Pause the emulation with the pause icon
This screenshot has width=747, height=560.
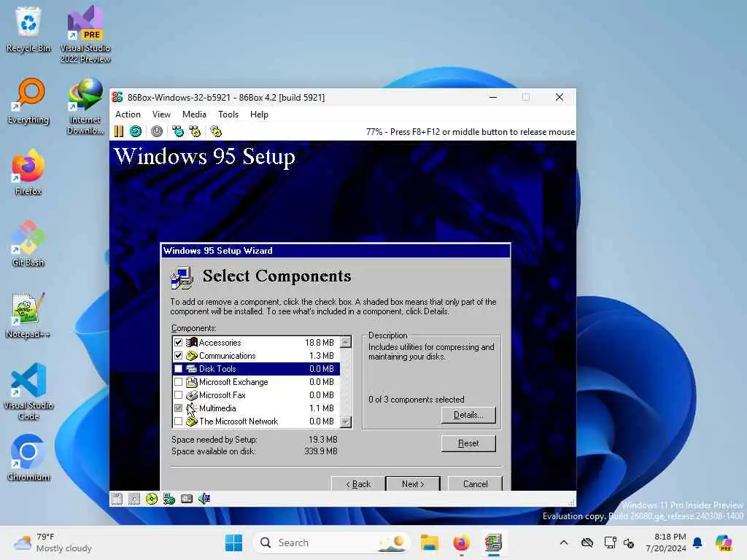coord(119,131)
